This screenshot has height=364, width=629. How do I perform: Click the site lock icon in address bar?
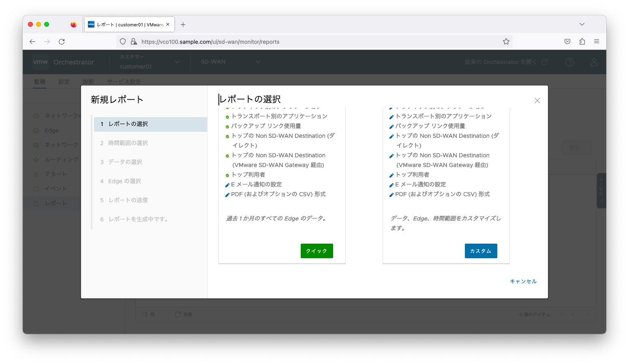tap(134, 41)
